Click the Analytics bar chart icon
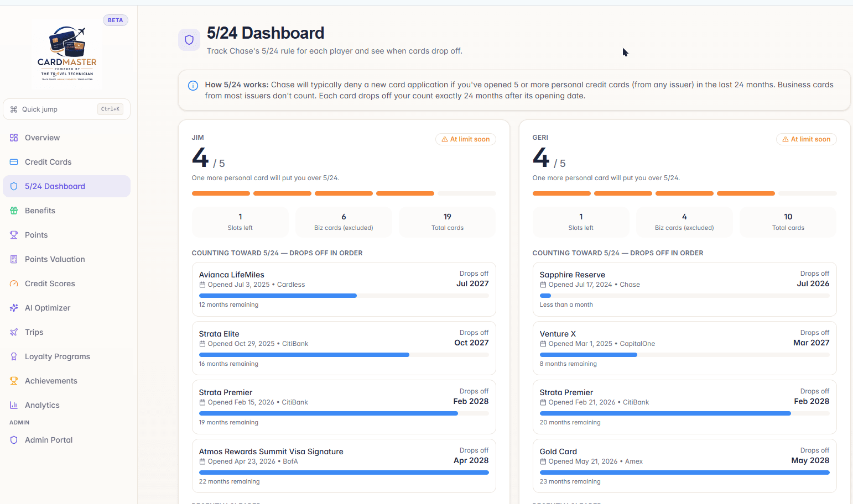Screen dimensions: 853x504 pos(14,405)
